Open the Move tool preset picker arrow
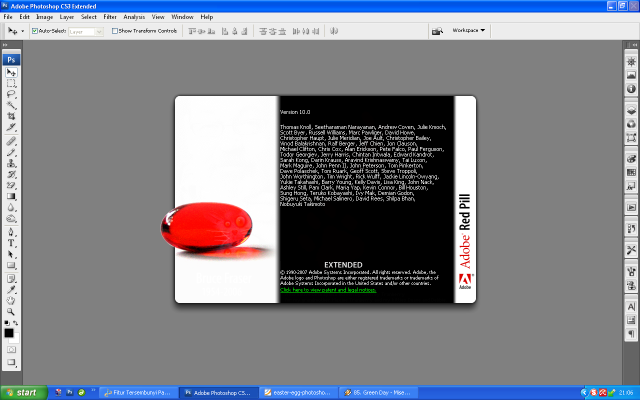Image resolution: width=640 pixels, height=400 pixels. tap(22, 31)
